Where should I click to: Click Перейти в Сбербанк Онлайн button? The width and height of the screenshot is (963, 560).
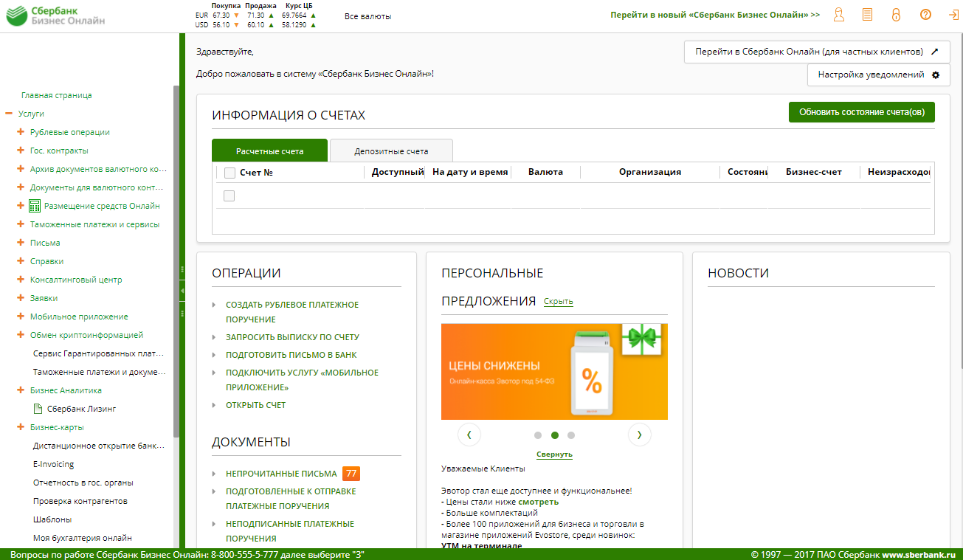point(817,52)
